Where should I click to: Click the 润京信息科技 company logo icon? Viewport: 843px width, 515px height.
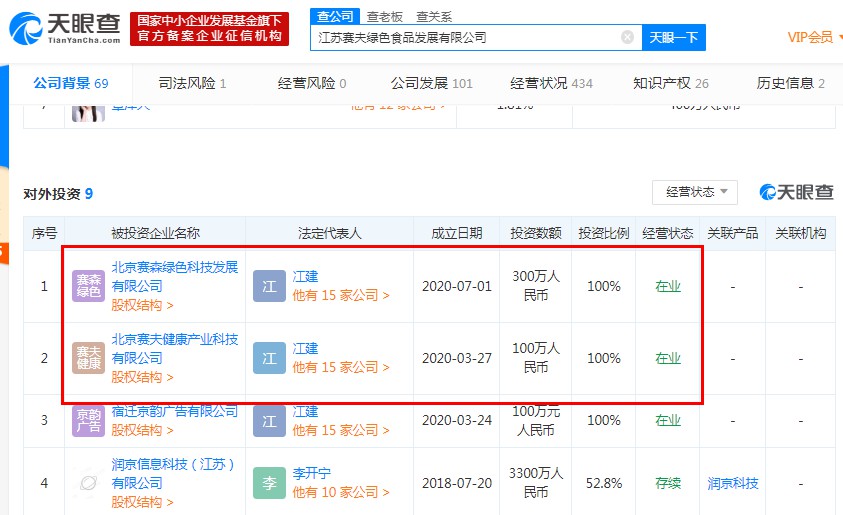click(x=89, y=483)
